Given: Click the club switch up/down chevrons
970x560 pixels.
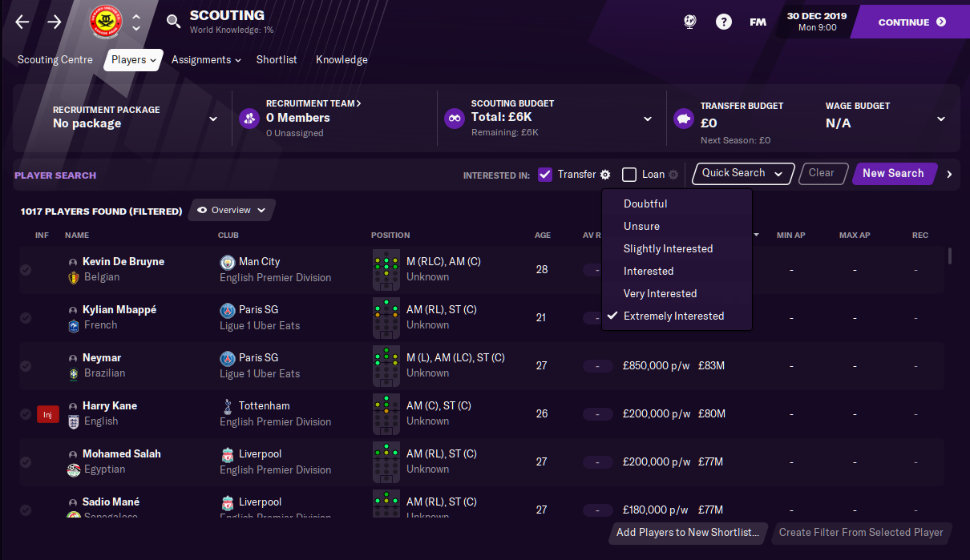Looking at the screenshot, I should 135,22.
